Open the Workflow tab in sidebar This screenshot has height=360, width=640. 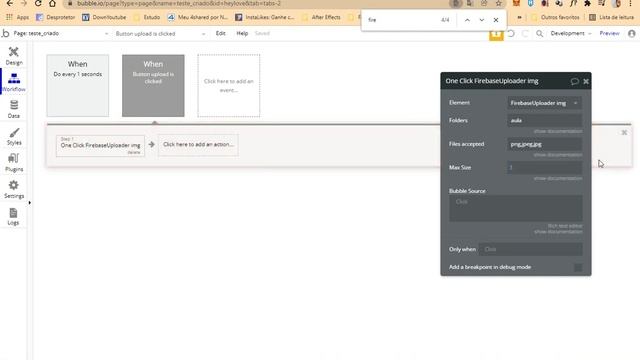(13, 82)
